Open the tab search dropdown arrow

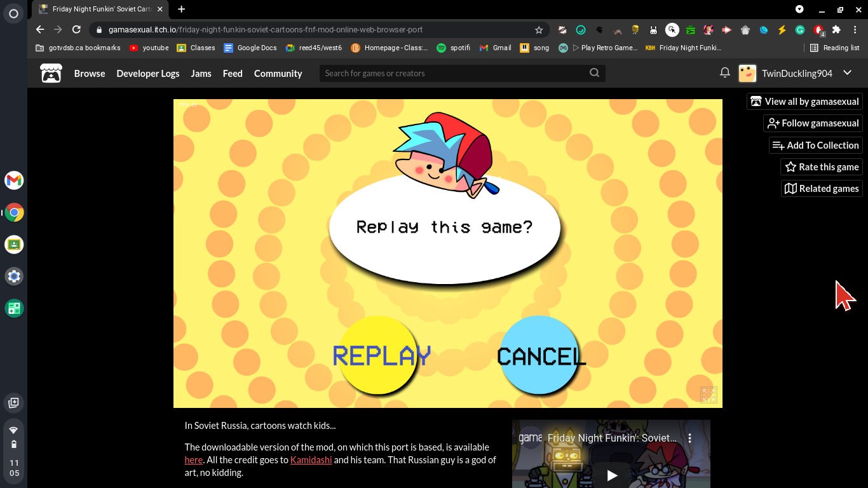[x=799, y=9]
